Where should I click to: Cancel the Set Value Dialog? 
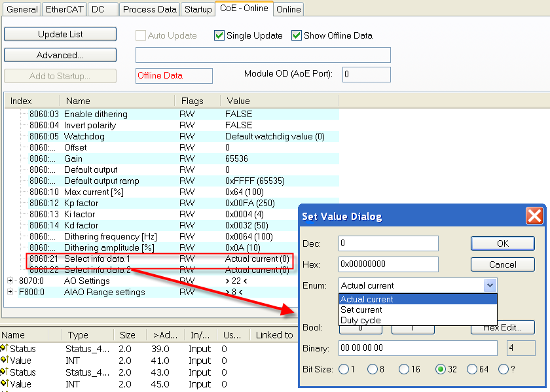pyautogui.click(x=503, y=264)
